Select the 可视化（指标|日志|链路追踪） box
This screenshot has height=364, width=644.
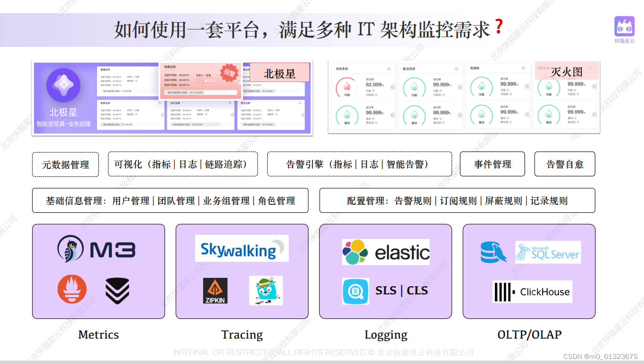pos(183,164)
